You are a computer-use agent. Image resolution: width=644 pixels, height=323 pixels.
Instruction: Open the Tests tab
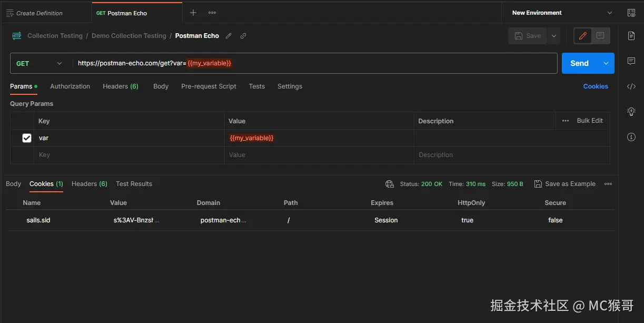pyautogui.click(x=257, y=86)
